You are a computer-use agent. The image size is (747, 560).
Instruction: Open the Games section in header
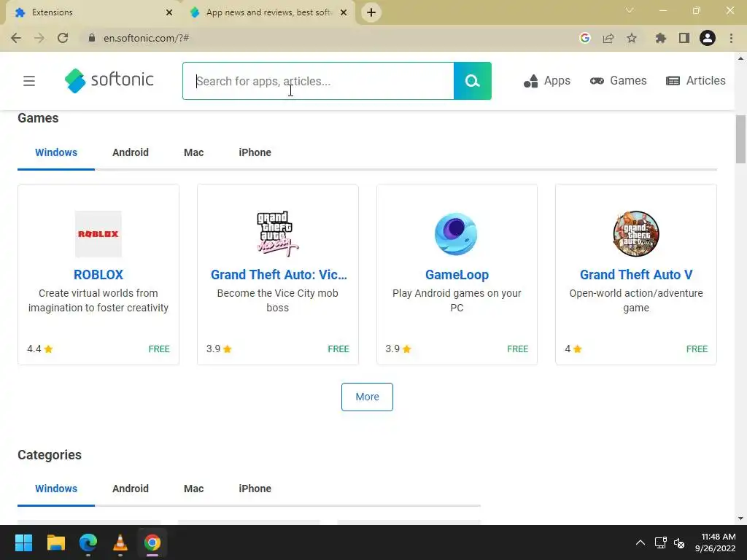tap(618, 81)
